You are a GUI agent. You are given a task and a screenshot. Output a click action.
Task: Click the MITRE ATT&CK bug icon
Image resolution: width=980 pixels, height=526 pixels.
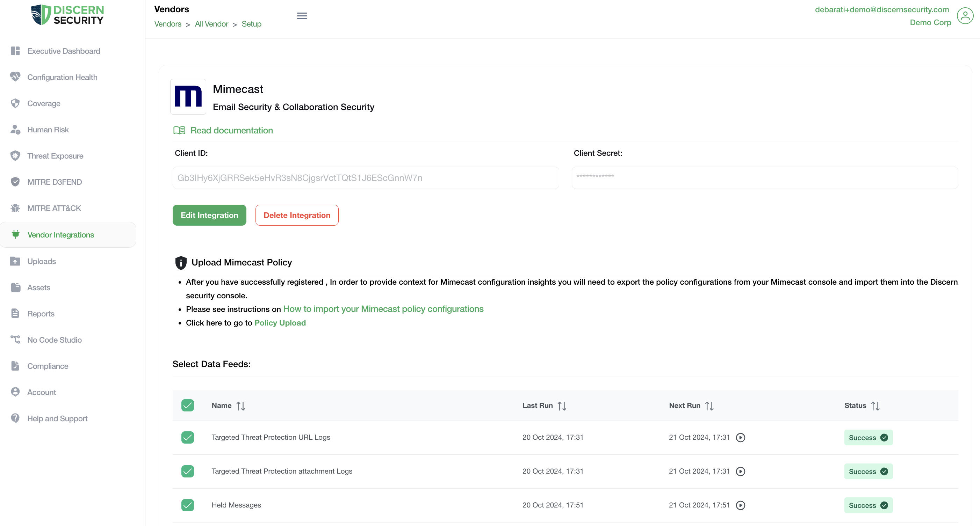tap(15, 208)
